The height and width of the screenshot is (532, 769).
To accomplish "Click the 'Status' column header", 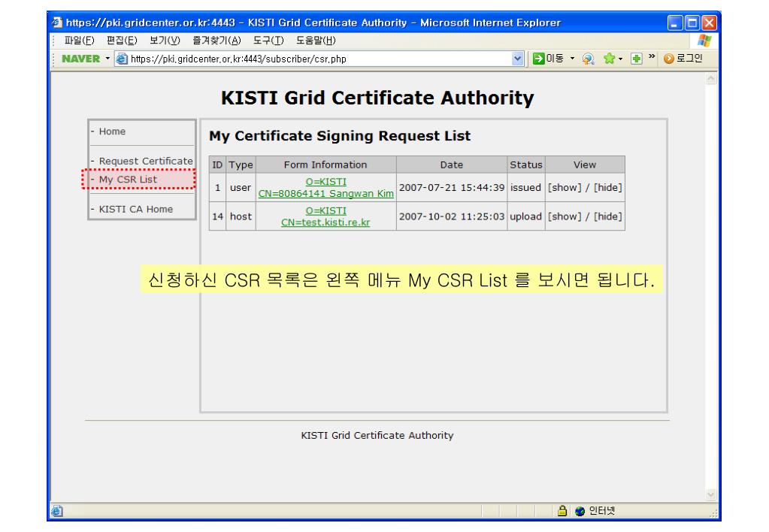I will point(525,165).
